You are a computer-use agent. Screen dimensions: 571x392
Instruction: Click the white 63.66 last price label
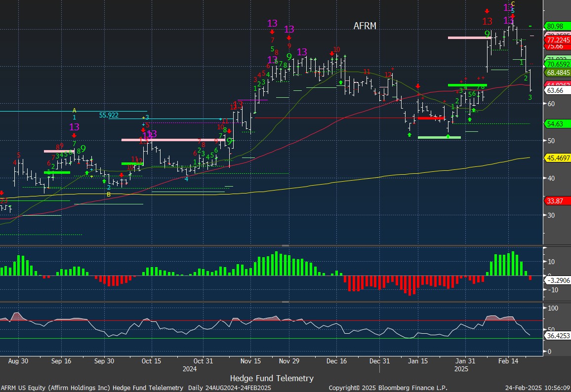(x=557, y=91)
